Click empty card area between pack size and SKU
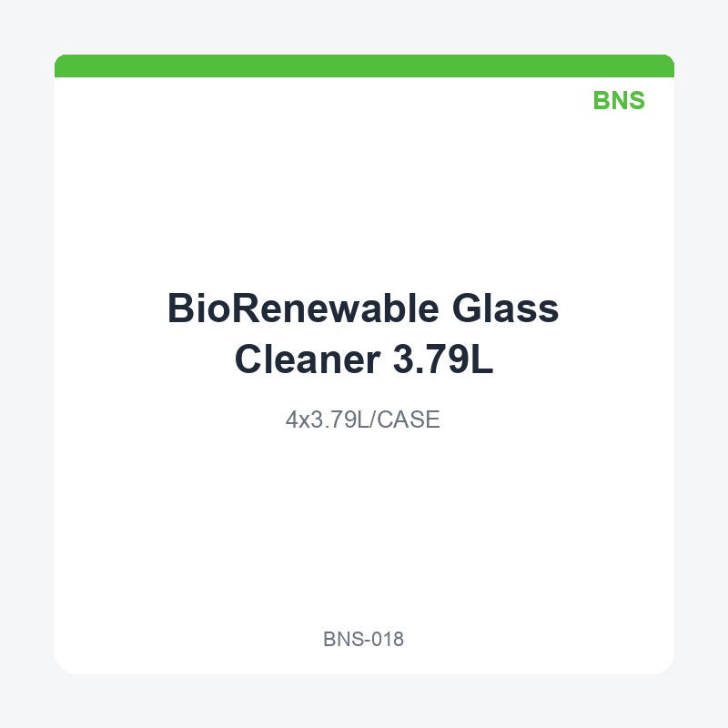This screenshot has width=728, height=728. point(363,530)
